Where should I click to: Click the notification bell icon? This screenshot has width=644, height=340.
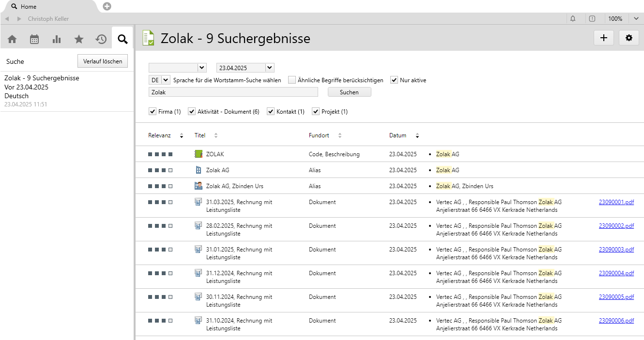[x=573, y=19]
